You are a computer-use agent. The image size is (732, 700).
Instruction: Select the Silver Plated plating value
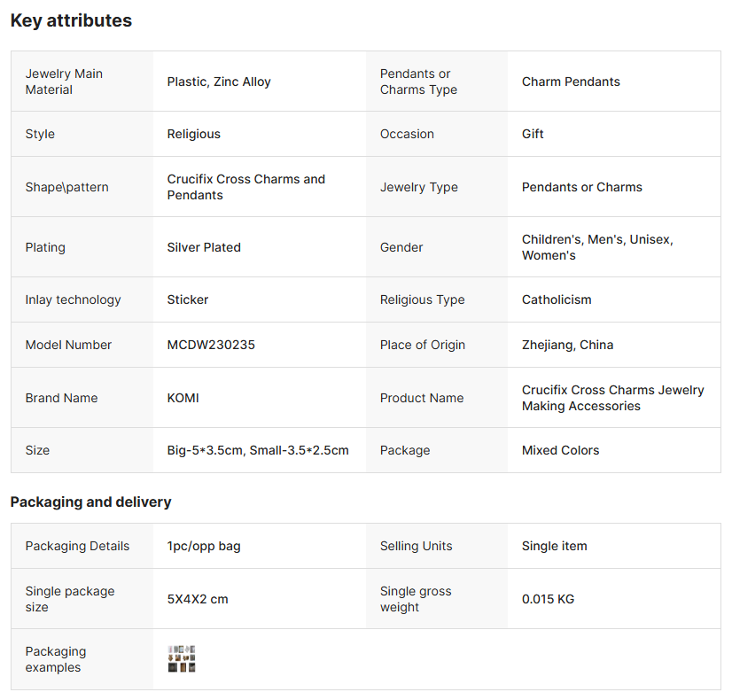point(204,247)
